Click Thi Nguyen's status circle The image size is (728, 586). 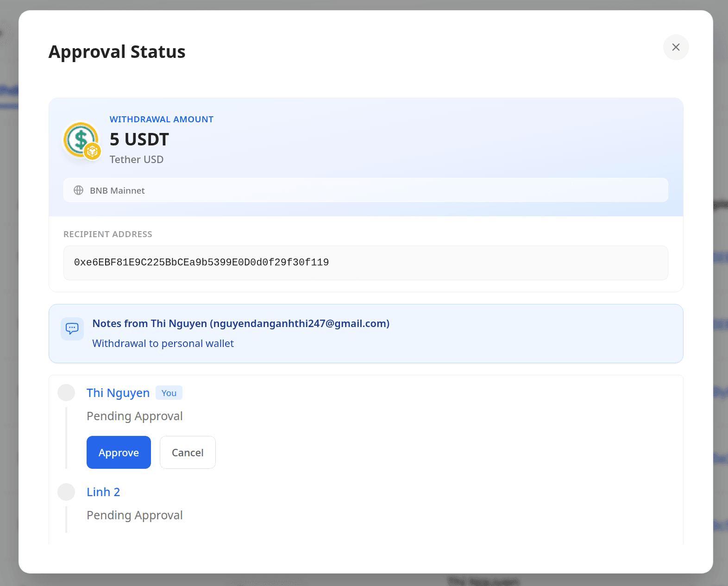[66, 392]
